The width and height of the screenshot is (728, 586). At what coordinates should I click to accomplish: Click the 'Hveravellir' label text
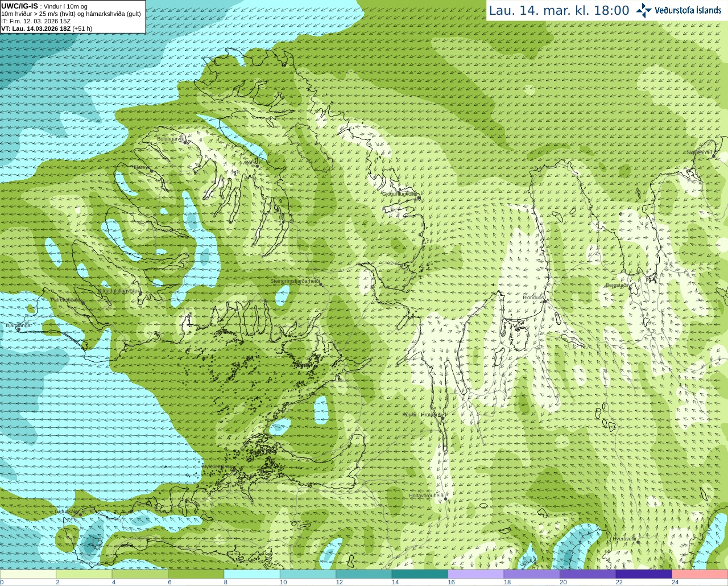(624, 538)
